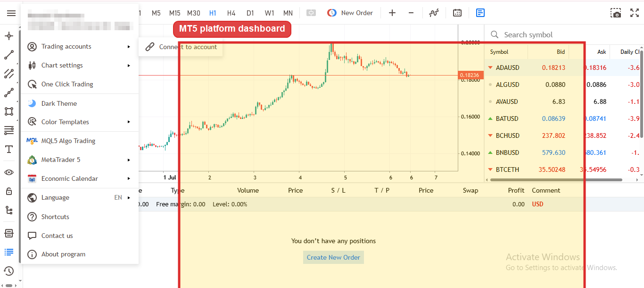Open the trade history clock icon
Image resolution: width=644 pixels, height=288 pixels.
[x=8, y=271]
